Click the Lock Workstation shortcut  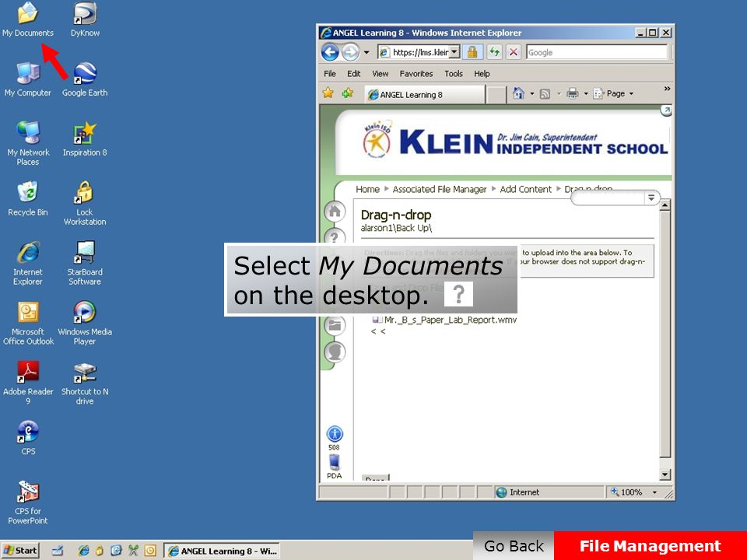pos(85,203)
